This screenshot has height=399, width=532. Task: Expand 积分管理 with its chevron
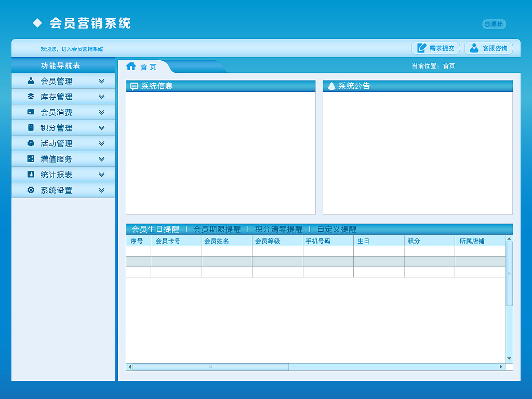click(101, 128)
